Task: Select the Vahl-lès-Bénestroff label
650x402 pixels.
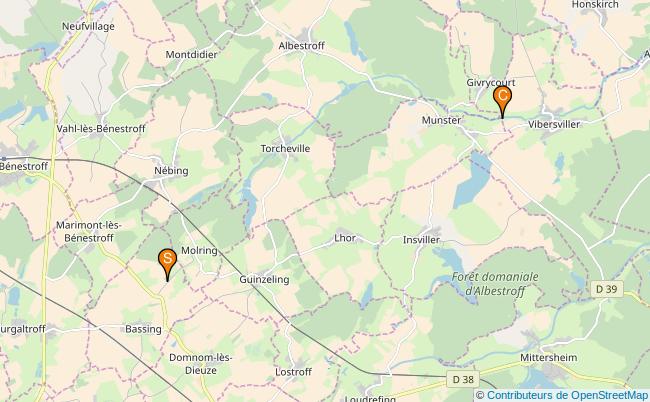Action: click(101, 129)
